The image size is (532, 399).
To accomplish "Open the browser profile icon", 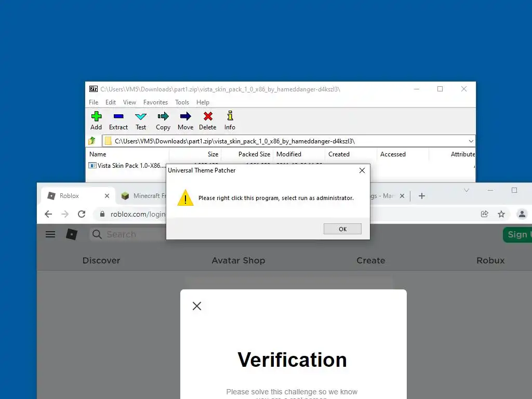I will click(522, 214).
